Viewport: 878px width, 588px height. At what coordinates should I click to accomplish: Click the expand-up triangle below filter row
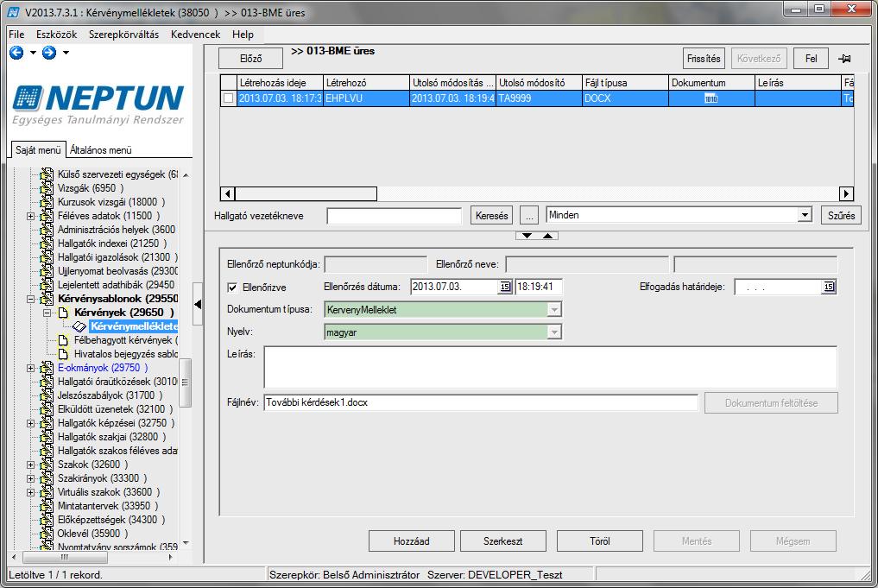tap(547, 236)
